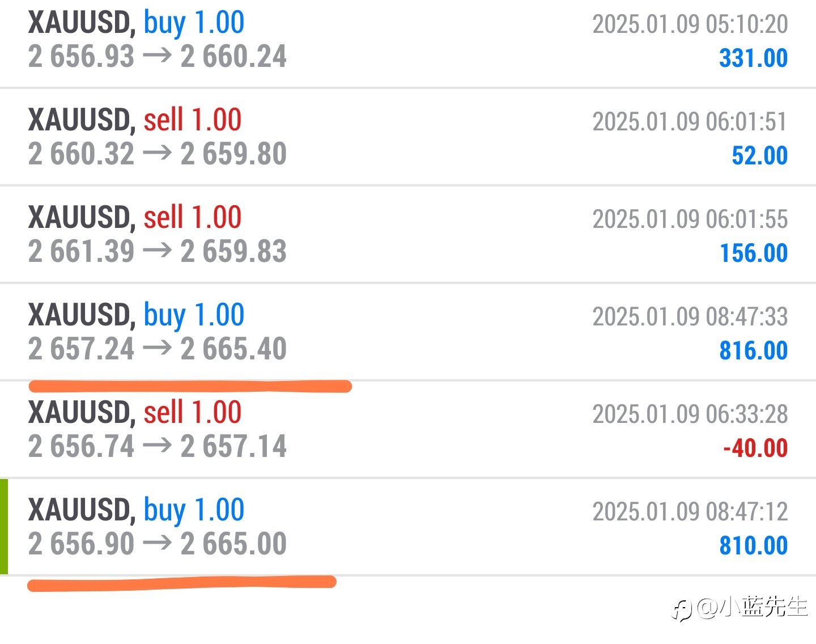Click the timestamp 2025.01.09 05:10:20

tap(690, 24)
